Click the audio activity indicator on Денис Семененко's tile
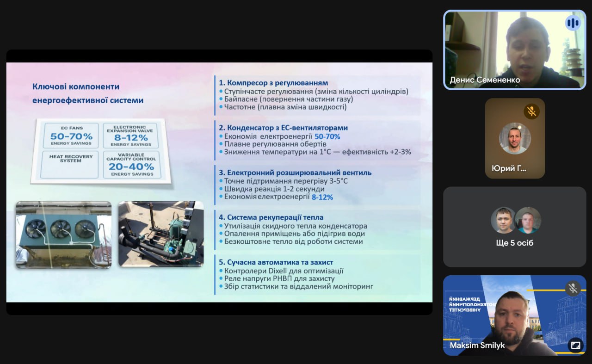The image size is (592, 364). point(573,23)
